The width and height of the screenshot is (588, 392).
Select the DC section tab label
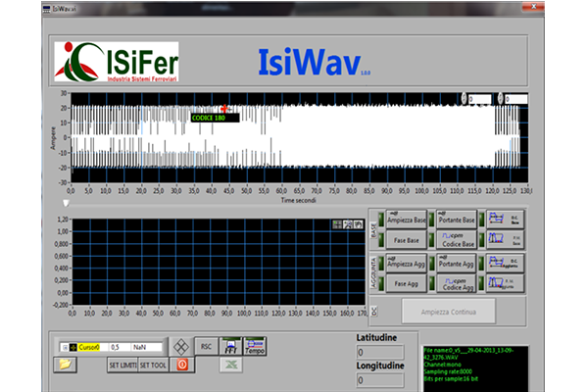point(374,311)
